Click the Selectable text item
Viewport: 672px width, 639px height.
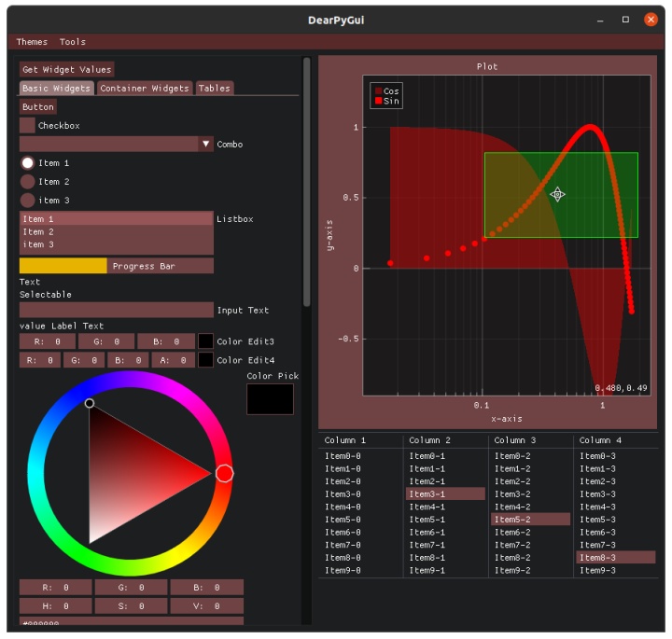pos(46,295)
